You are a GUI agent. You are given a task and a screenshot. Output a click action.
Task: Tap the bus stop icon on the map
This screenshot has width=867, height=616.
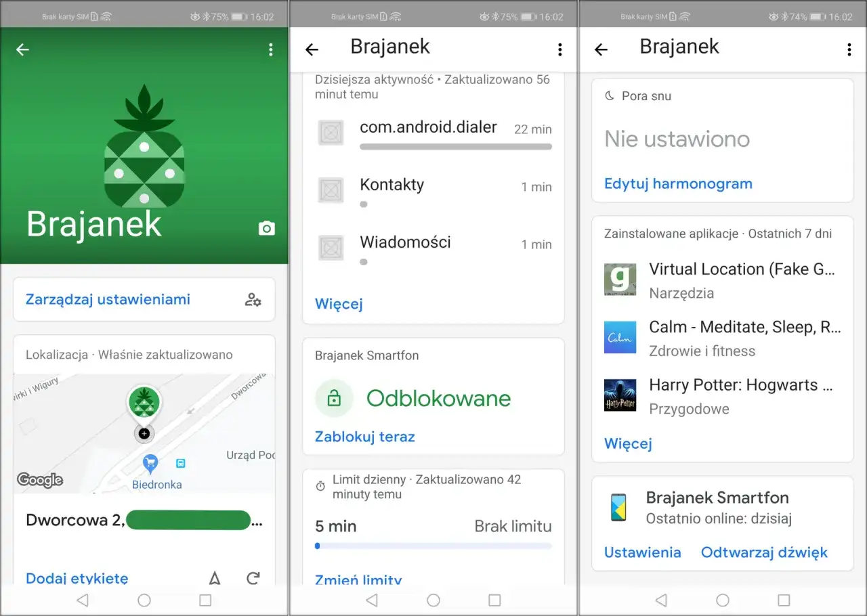point(181,464)
